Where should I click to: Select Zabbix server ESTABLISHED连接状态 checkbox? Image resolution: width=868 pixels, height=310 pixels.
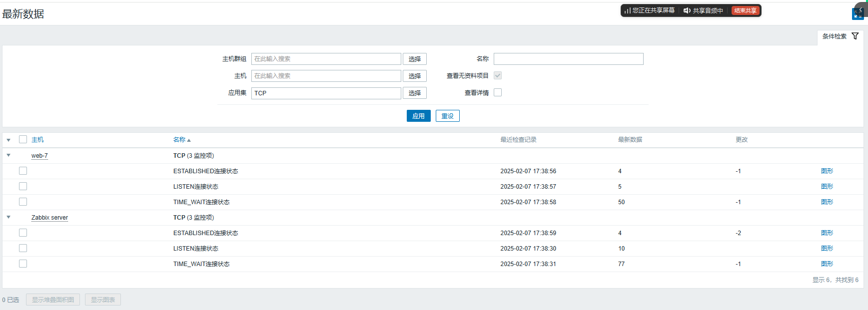coord(23,233)
